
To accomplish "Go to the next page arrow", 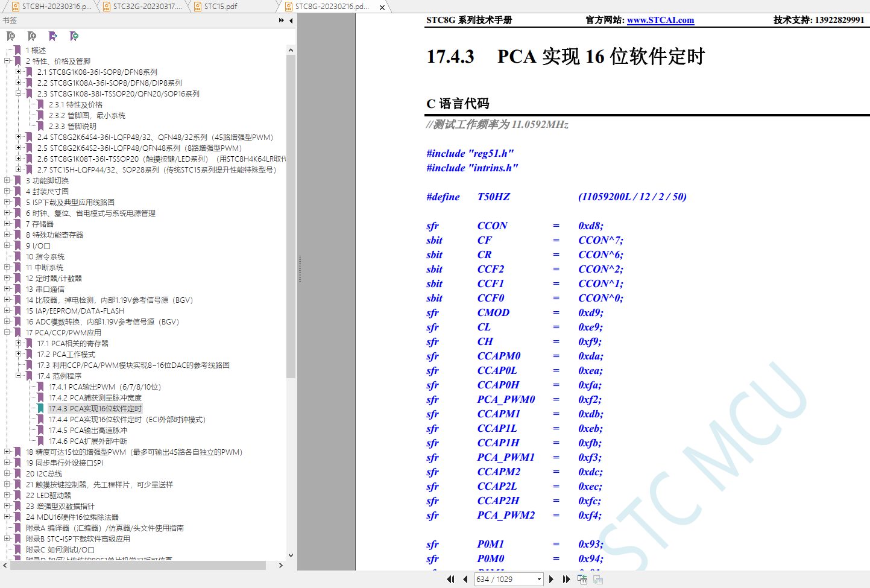I will point(551,579).
